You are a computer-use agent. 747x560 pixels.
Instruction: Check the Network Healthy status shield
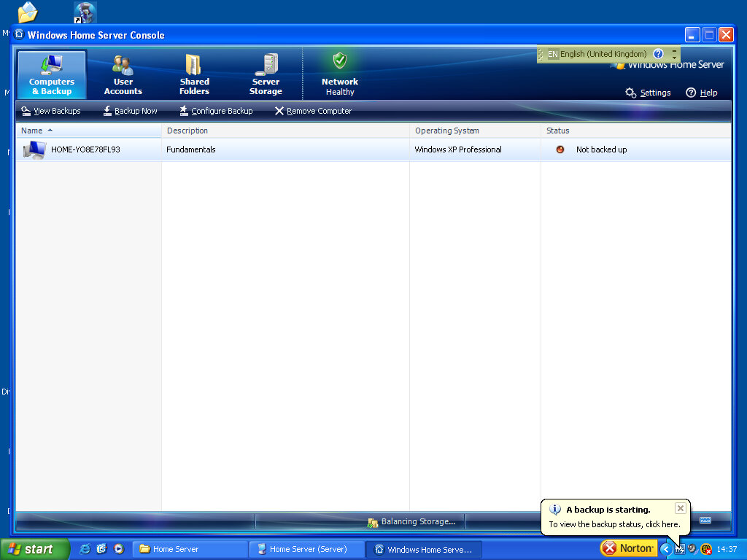(x=340, y=62)
